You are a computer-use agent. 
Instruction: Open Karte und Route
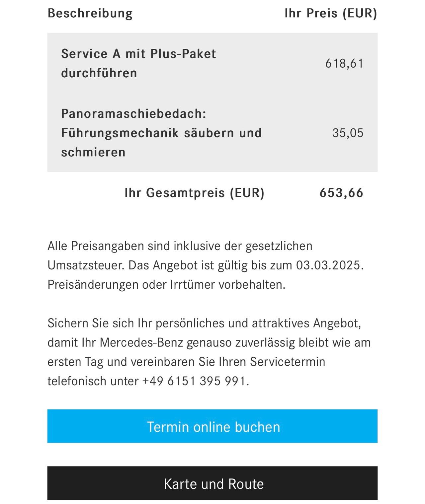click(x=212, y=483)
